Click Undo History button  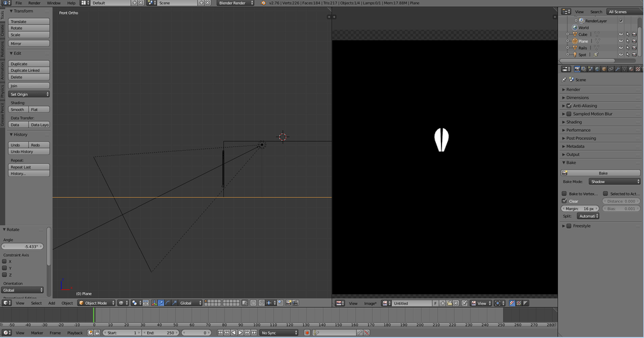(x=29, y=152)
